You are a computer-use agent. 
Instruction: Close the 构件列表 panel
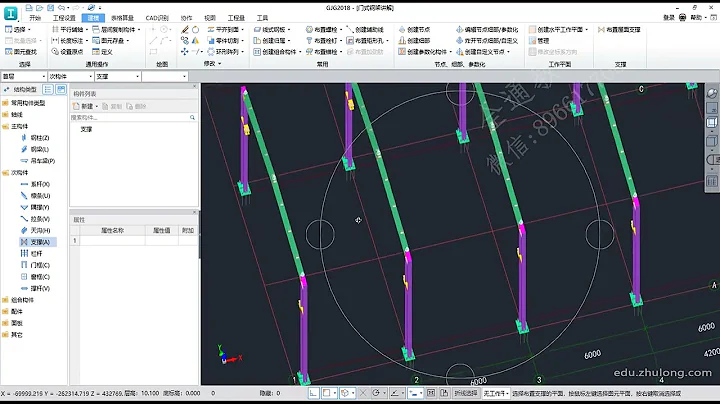[194, 86]
